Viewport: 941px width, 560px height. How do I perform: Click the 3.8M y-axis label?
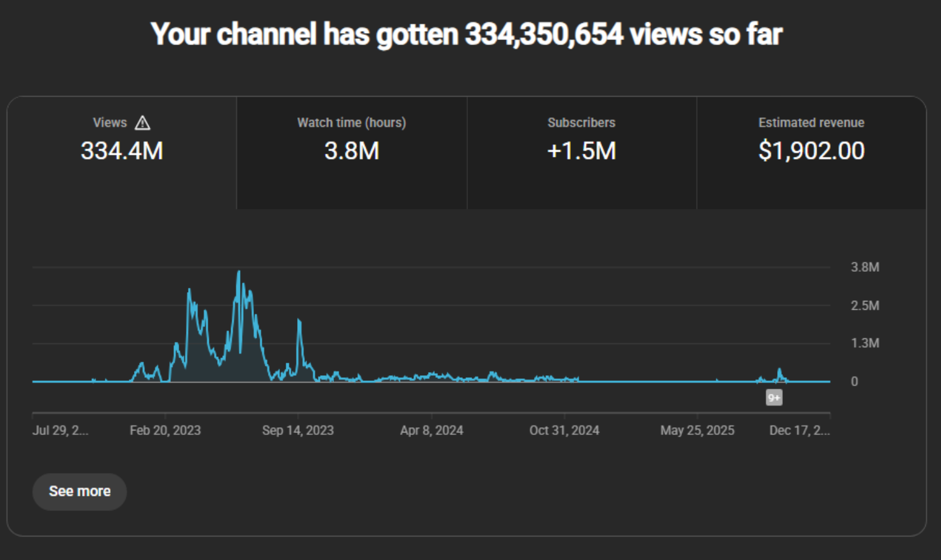click(x=865, y=267)
